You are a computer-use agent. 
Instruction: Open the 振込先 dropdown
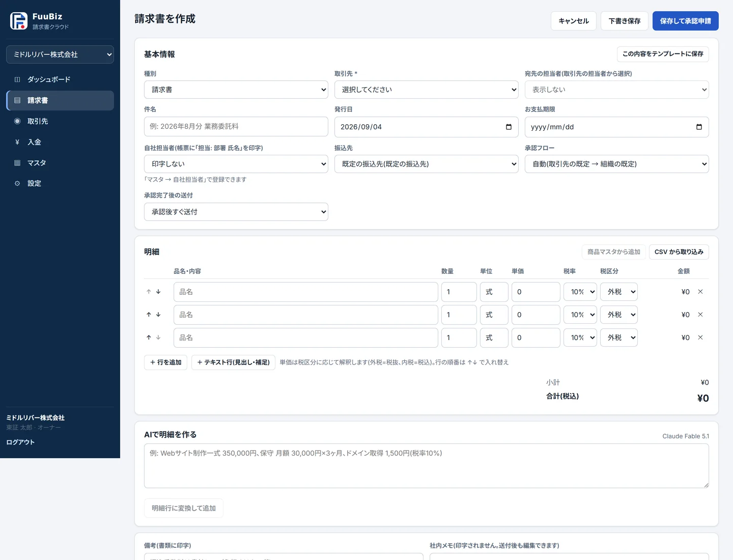427,164
